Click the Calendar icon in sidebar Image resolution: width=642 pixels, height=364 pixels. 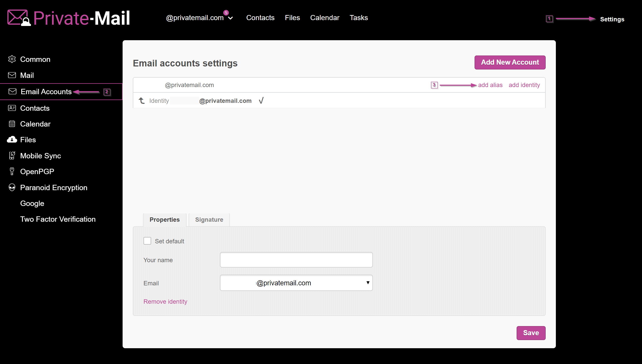(12, 124)
